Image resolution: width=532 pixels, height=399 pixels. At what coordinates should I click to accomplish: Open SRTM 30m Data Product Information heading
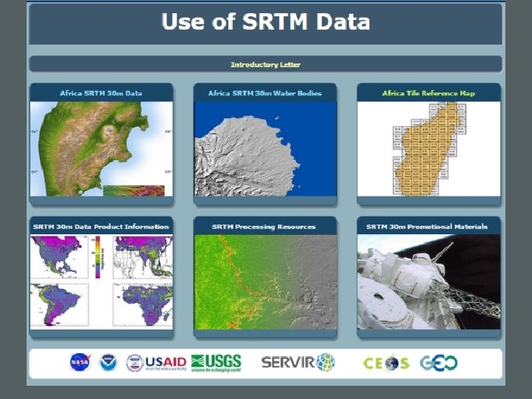101,227
